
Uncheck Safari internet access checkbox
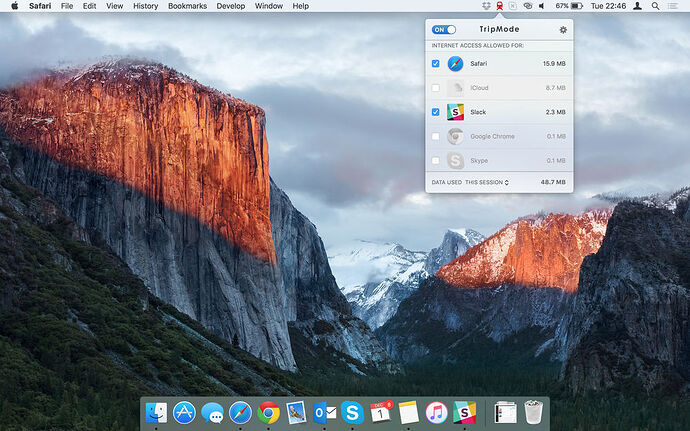(435, 64)
